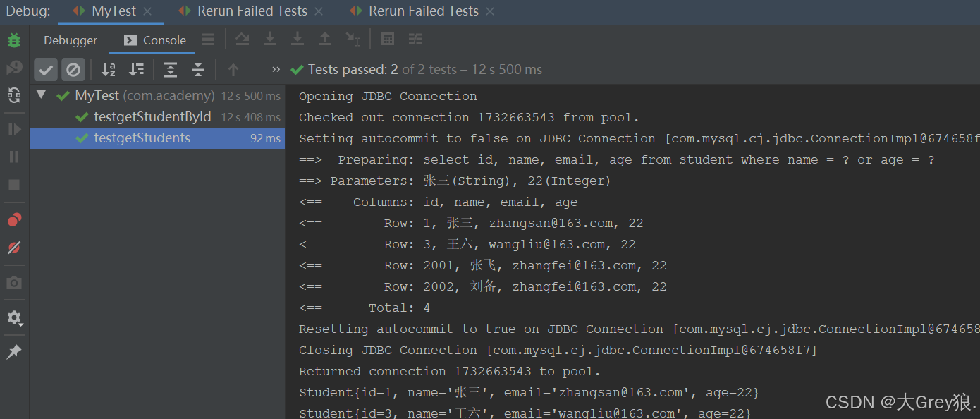980x419 pixels.
Task: Collapse the MyTest tree node arrow
Action: point(42,95)
